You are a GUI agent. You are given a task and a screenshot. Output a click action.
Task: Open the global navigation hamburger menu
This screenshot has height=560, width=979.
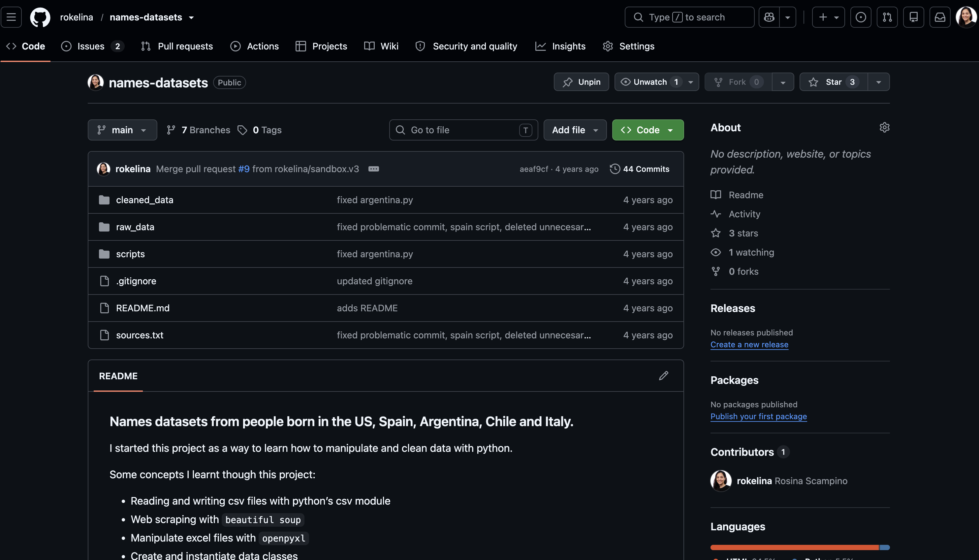click(x=11, y=17)
